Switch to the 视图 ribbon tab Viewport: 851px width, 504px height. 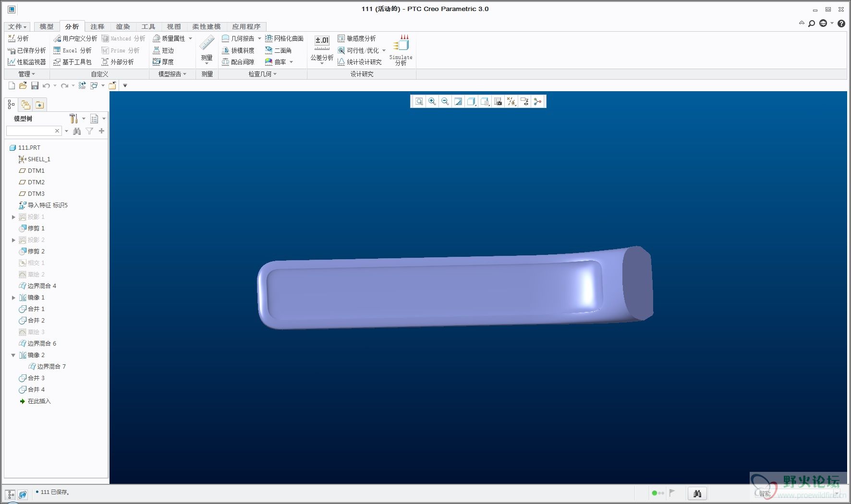[x=174, y=26]
